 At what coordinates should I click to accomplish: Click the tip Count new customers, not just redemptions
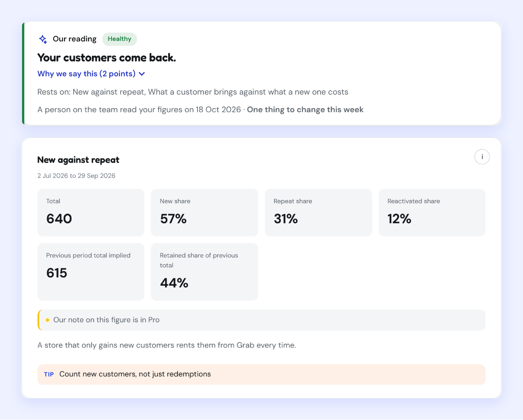pyautogui.click(x=135, y=374)
